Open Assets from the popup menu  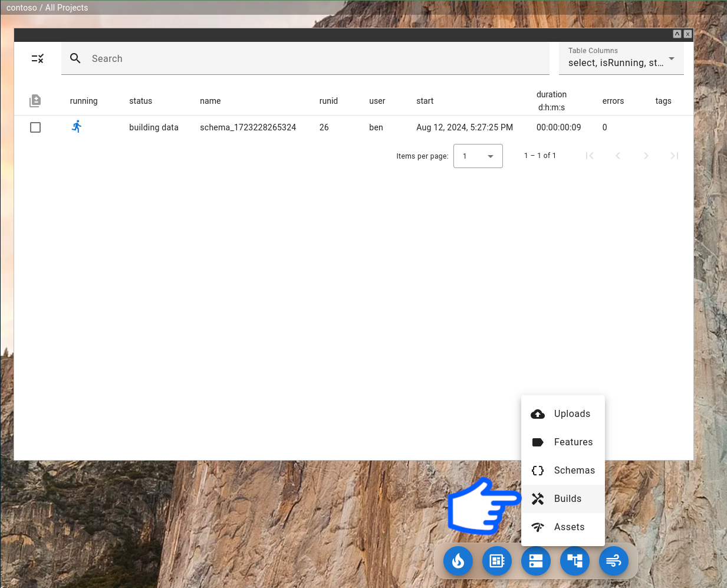[x=563, y=527]
